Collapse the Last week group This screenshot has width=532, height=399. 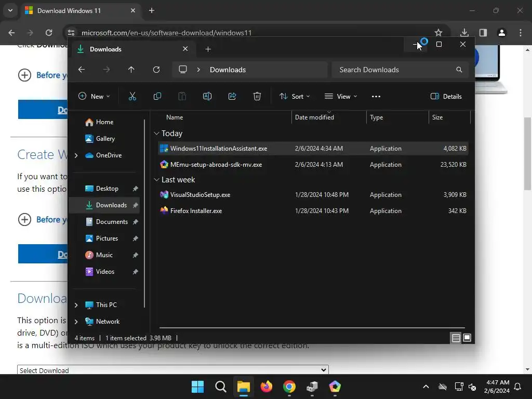tap(156, 179)
